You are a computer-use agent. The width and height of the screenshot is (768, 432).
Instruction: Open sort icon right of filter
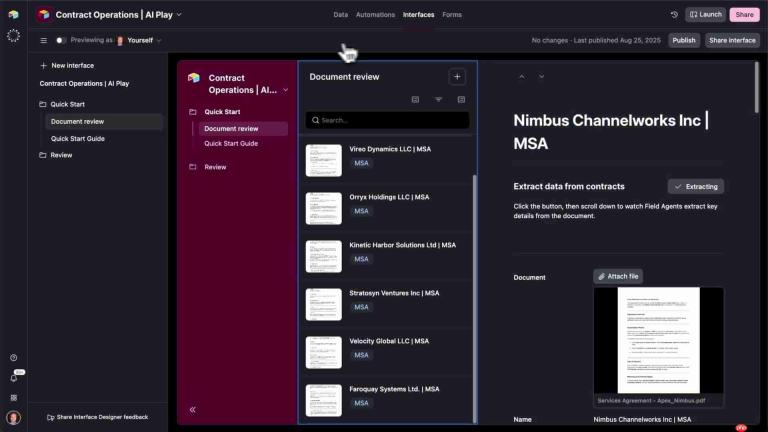coord(461,99)
